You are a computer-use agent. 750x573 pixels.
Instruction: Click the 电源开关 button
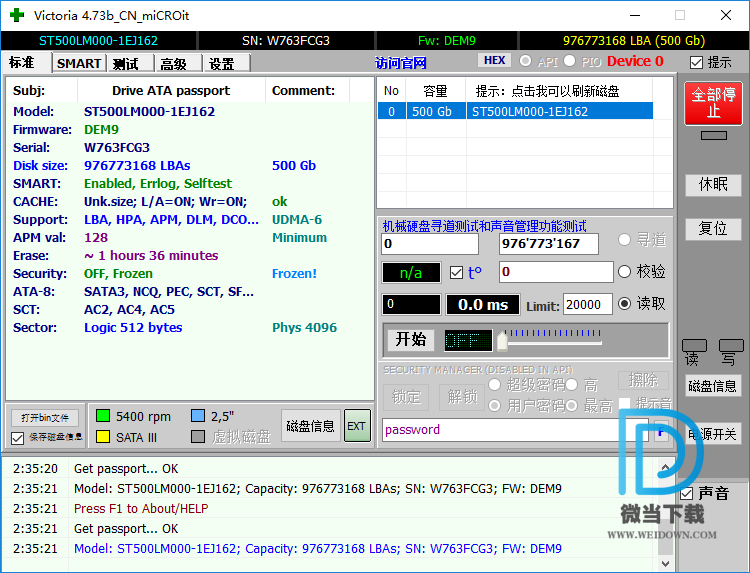(x=713, y=434)
